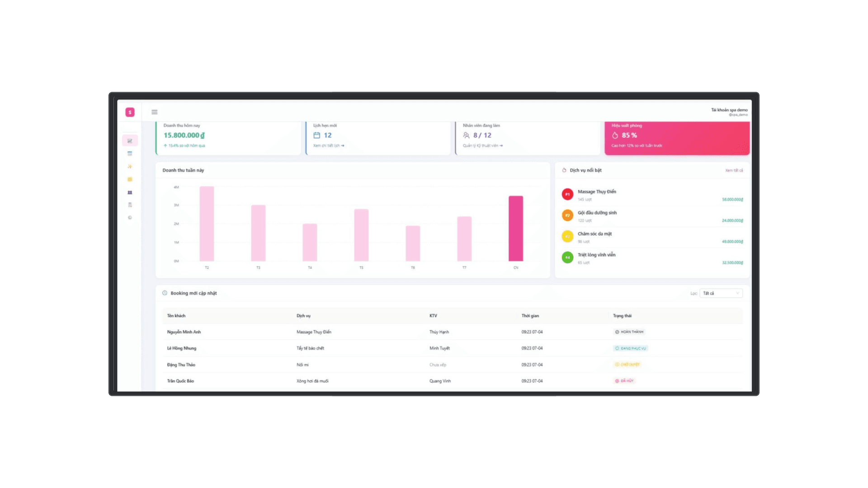The image size is (868, 488).
Task: Open the yellow card sidebar icon
Action: pos(130,179)
